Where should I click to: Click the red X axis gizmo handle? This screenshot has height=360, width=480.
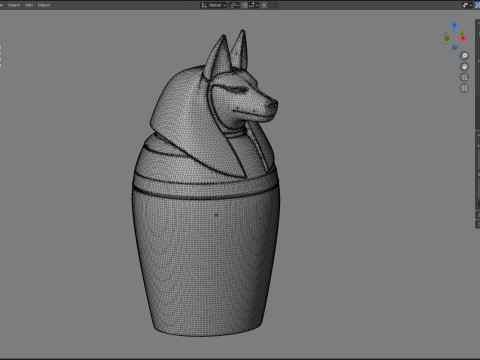point(463,38)
